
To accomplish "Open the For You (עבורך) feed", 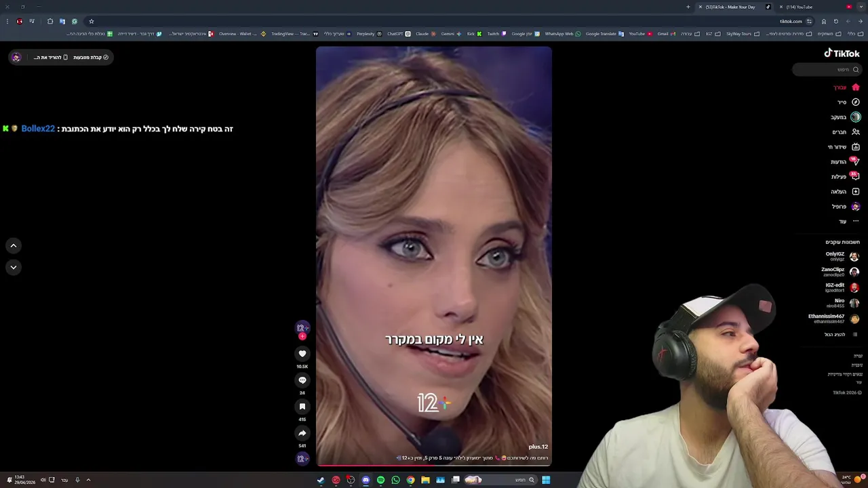I will (846, 87).
